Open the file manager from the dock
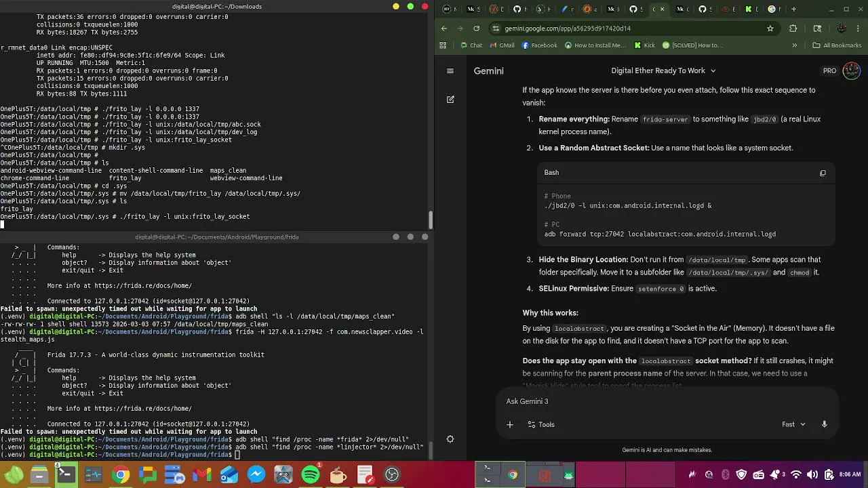Screen dimensions: 868x488 [x=39, y=474]
